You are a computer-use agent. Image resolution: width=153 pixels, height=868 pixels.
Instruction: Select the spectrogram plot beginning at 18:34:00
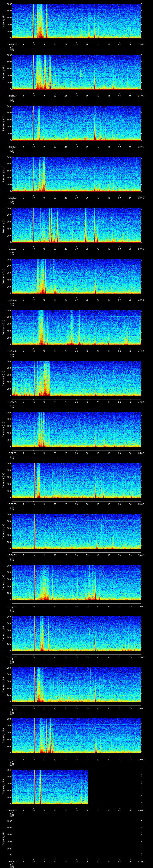tap(77, 531)
